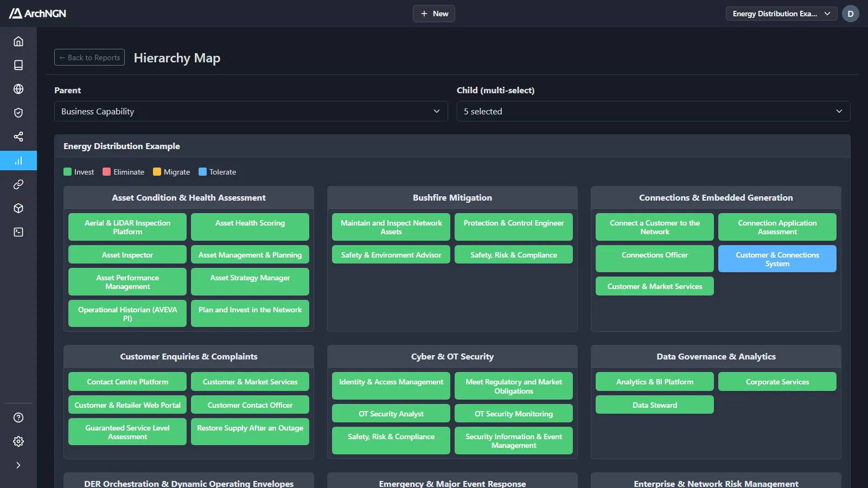Click the globe icon in sidebar

[18, 89]
